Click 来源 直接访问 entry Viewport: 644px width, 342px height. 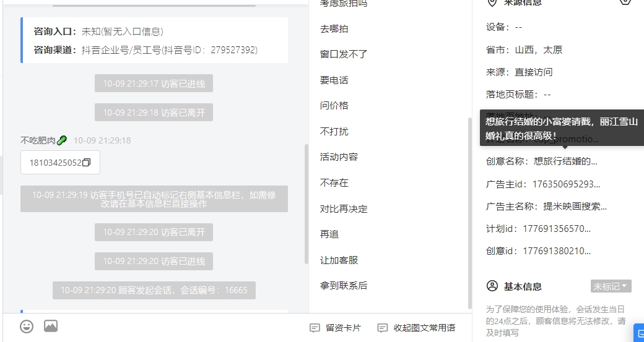tap(519, 72)
